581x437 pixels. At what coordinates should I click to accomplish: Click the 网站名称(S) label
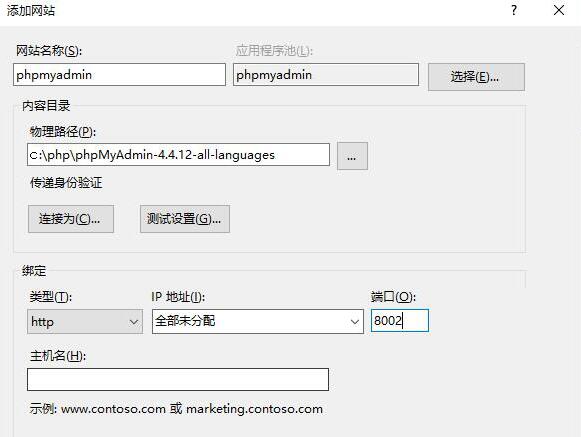(49, 50)
